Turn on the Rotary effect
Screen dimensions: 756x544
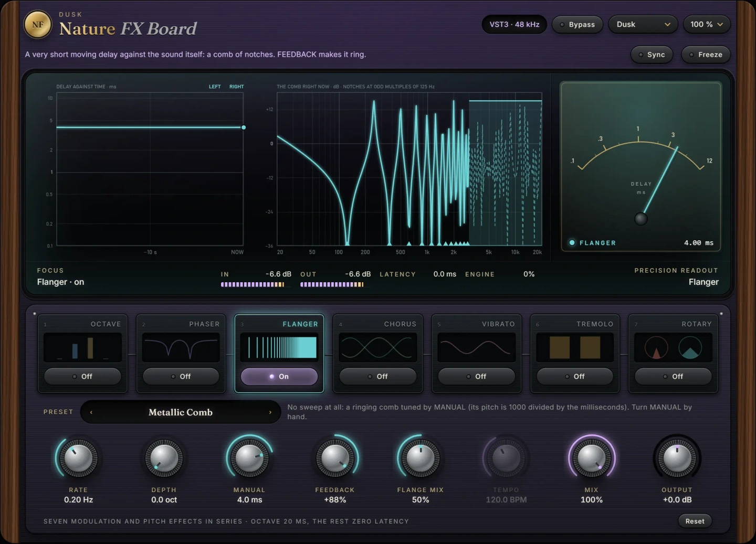click(674, 377)
